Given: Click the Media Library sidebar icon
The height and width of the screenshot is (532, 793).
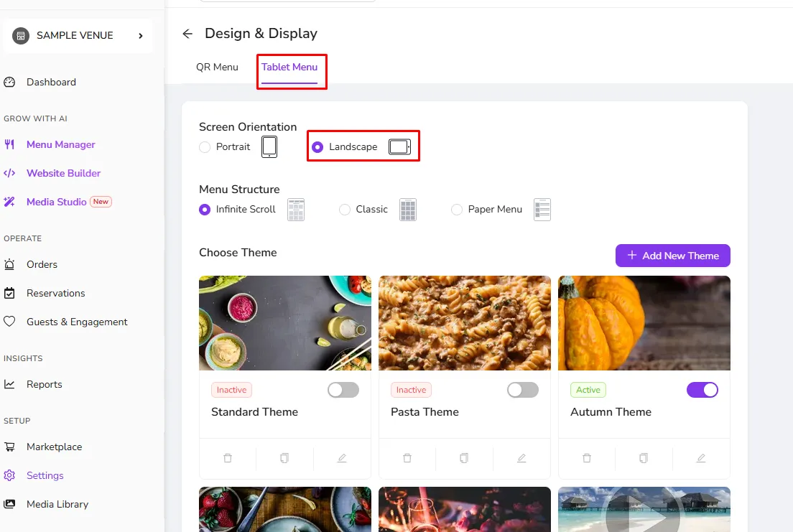Looking at the screenshot, I should (9, 504).
